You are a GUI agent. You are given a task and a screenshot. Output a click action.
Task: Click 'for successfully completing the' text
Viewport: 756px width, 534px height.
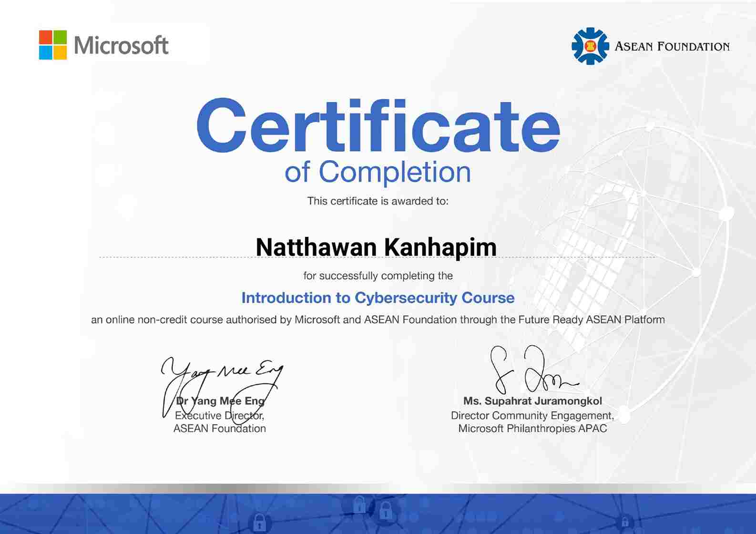(378, 276)
